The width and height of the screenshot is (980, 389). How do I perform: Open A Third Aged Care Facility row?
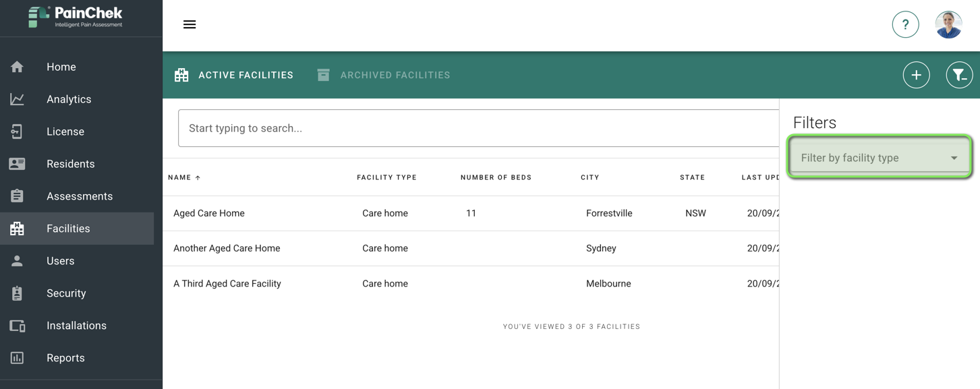(x=227, y=284)
